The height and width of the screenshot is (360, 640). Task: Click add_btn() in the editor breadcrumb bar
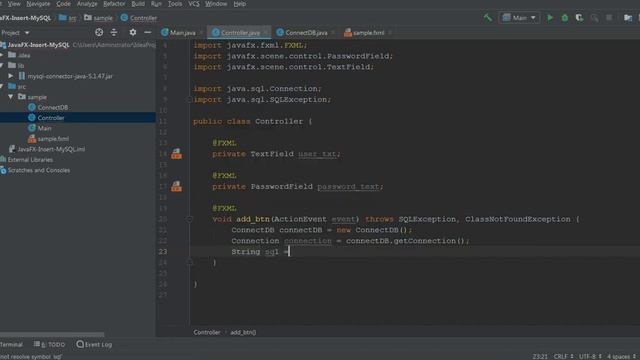(x=243, y=332)
